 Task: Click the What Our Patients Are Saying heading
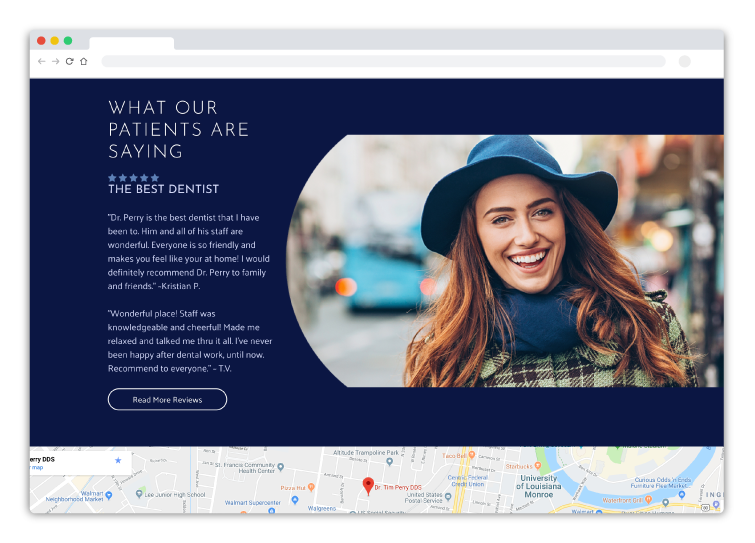178,129
